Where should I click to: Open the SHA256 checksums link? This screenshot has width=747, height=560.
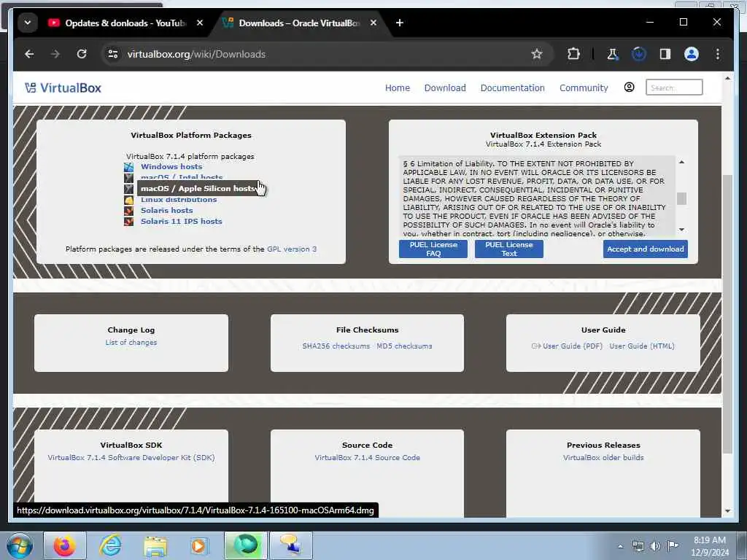coord(336,346)
